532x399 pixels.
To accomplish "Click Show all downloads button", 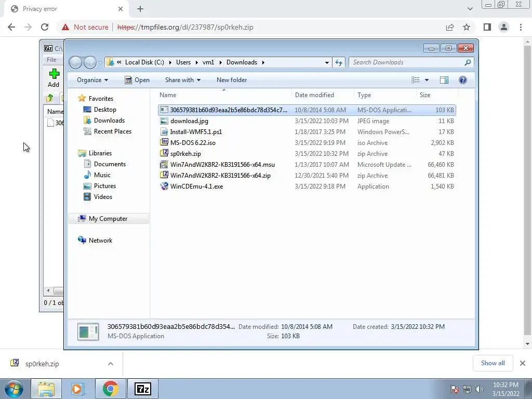I will pos(493,363).
